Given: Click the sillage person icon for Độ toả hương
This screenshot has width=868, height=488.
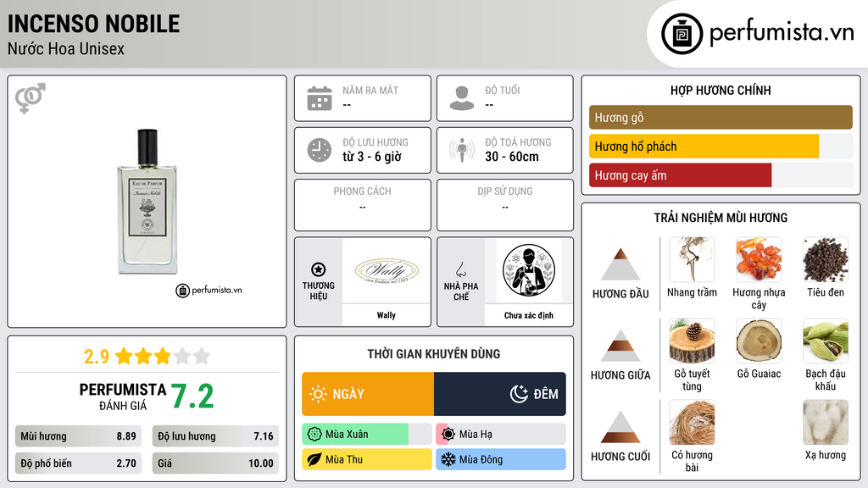Looking at the screenshot, I should tap(462, 150).
